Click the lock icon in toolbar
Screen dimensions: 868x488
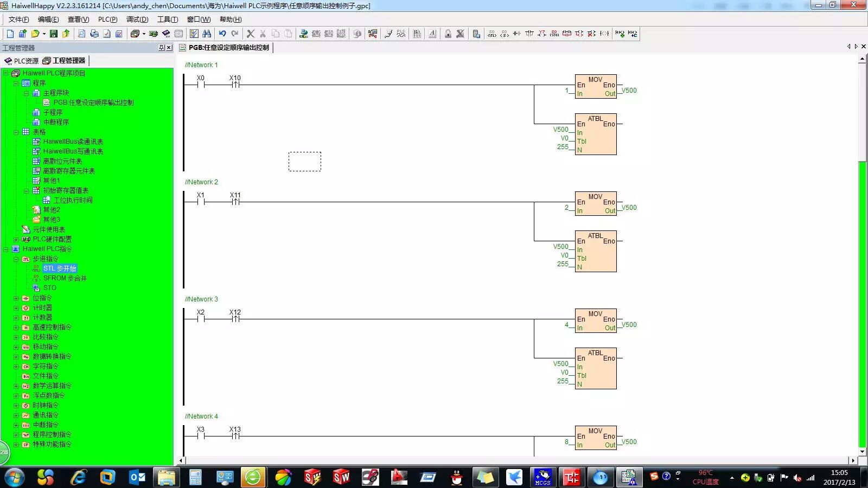tap(448, 34)
